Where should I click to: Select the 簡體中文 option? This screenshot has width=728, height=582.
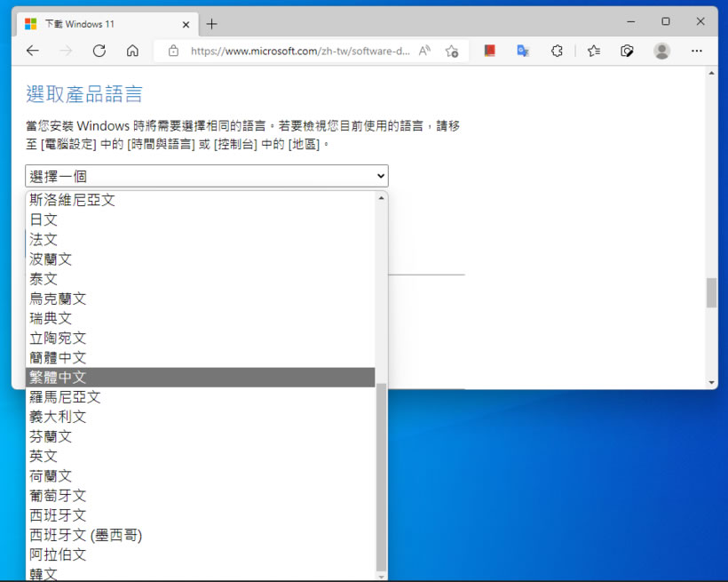tap(200, 357)
